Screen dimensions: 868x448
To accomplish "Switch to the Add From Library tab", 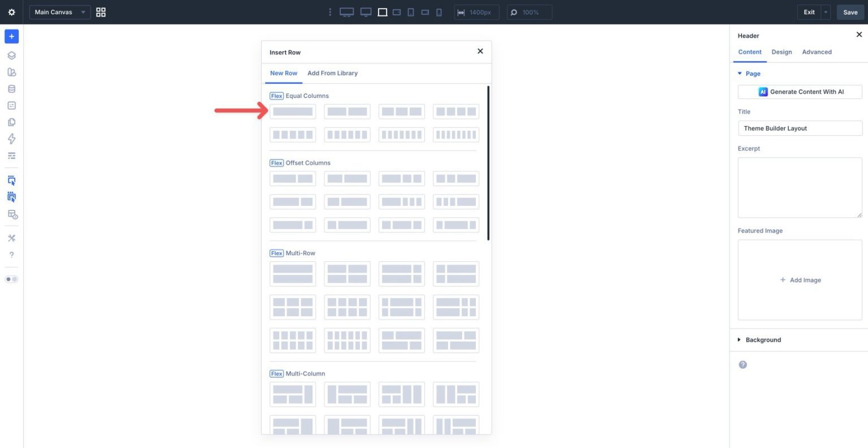I will tap(332, 73).
